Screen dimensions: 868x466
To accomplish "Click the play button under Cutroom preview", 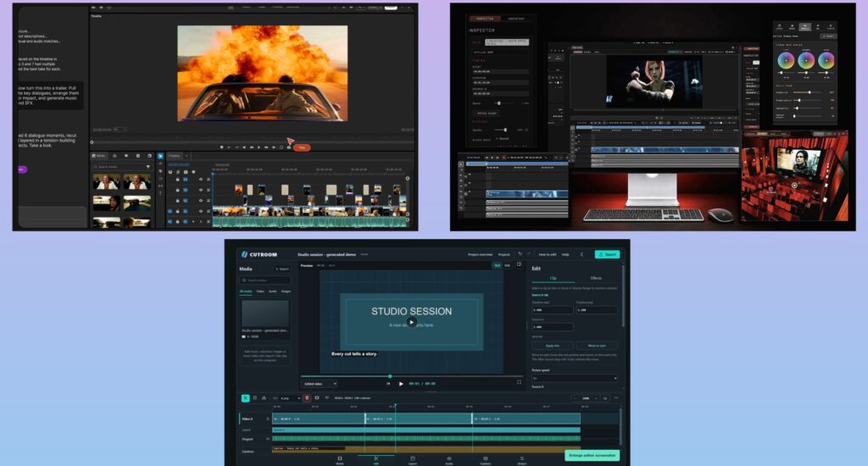I will point(401,384).
